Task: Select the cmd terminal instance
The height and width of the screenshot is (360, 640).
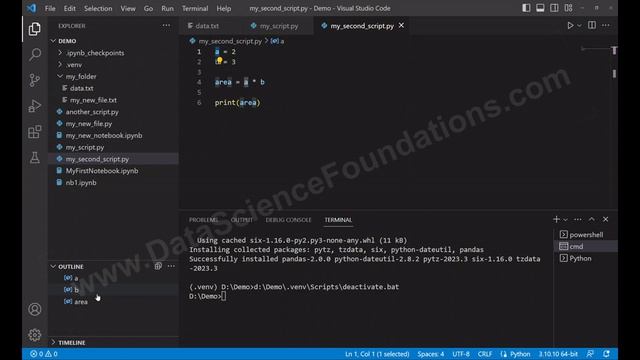Action: pyautogui.click(x=585, y=247)
